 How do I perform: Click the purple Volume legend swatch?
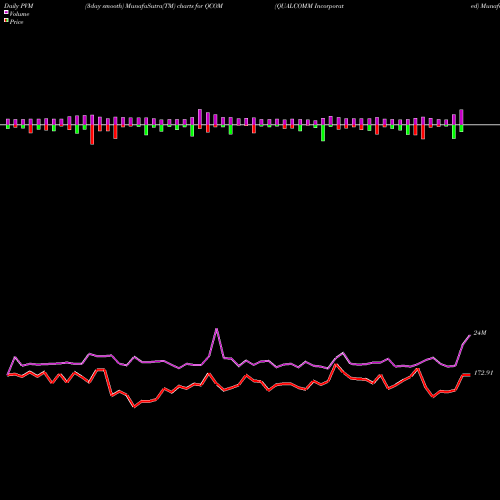pyautogui.click(x=6, y=12)
